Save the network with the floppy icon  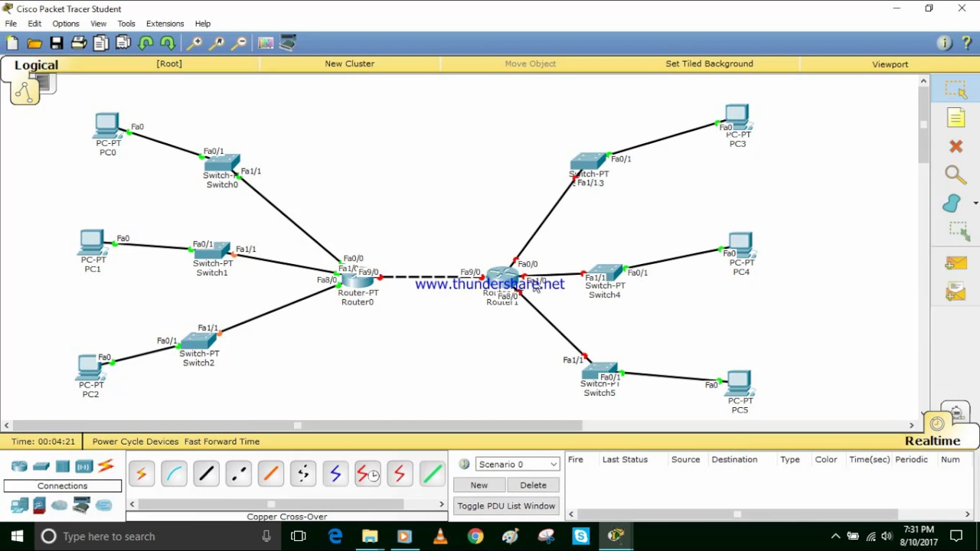(57, 44)
